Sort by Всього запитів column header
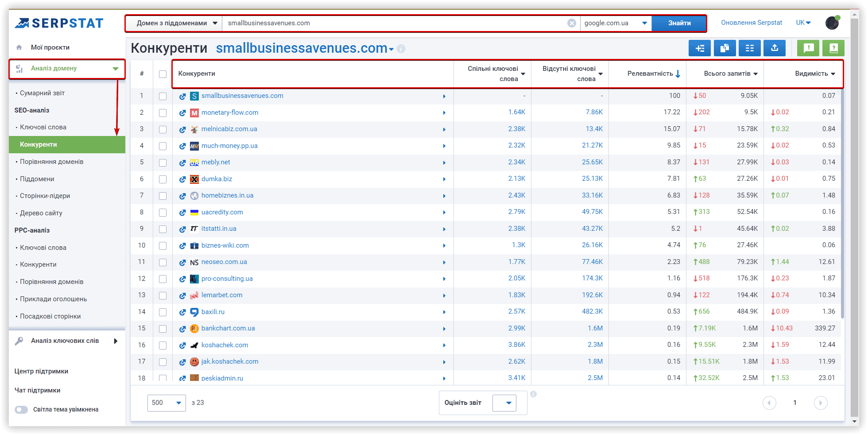 [x=731, y=74]
